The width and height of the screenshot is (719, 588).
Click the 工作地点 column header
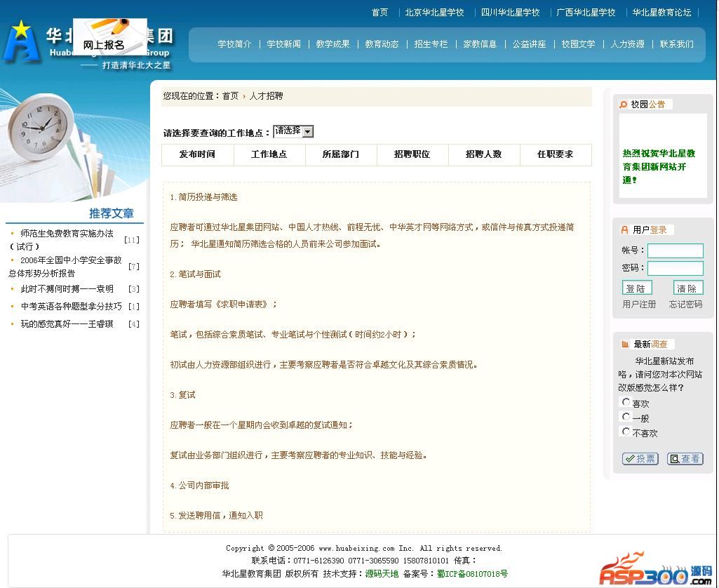coord(269,154)
